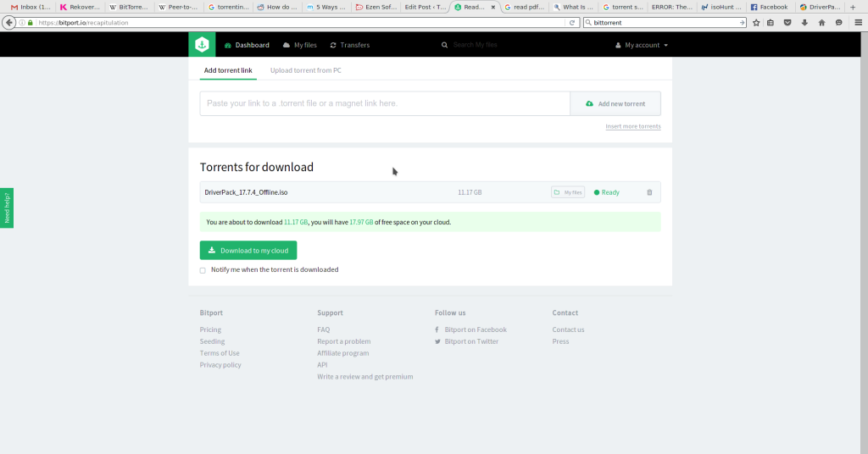The width and height of the screenshot is (868, 454).
Task: Click the green padlock site identity icon
Action: (31, 23)
